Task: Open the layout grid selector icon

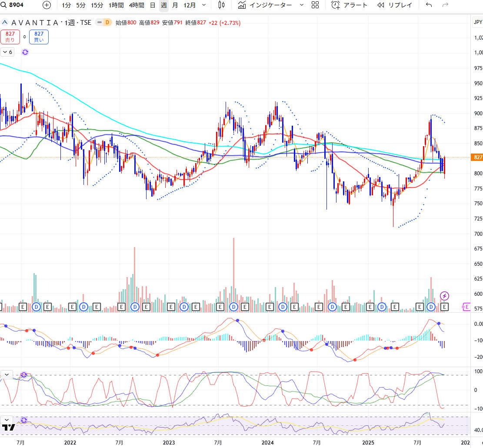Action: [315, 5]
